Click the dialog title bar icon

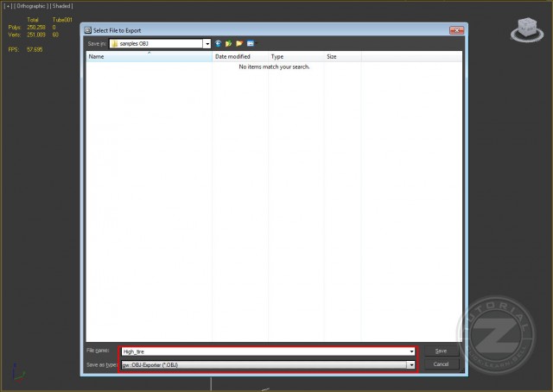87,29
